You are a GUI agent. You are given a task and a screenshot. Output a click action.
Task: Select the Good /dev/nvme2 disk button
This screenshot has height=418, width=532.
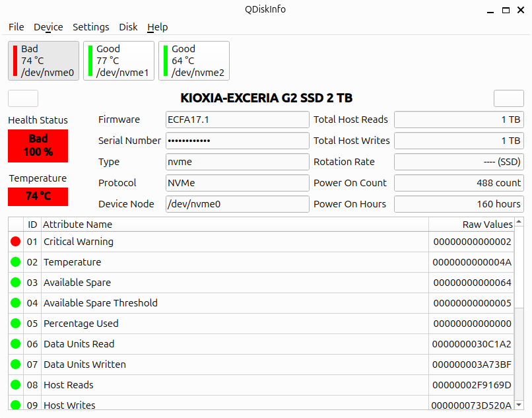194,61
